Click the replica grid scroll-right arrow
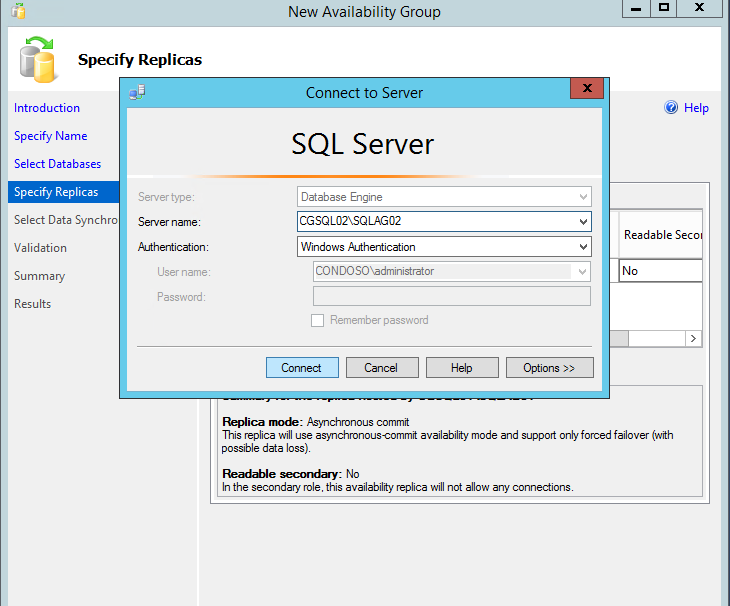 [693, 338]
